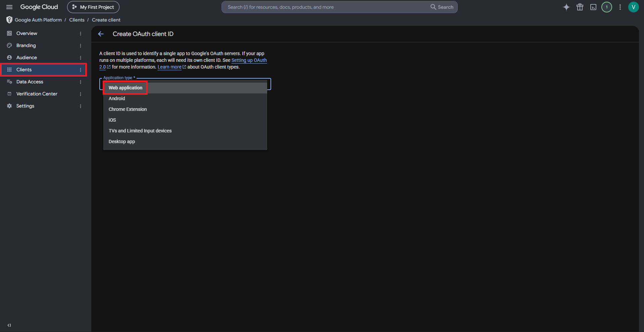Open Overview row three-dot menu
Image resolution: width=644 pixels, height=332 pixels.
81,34
